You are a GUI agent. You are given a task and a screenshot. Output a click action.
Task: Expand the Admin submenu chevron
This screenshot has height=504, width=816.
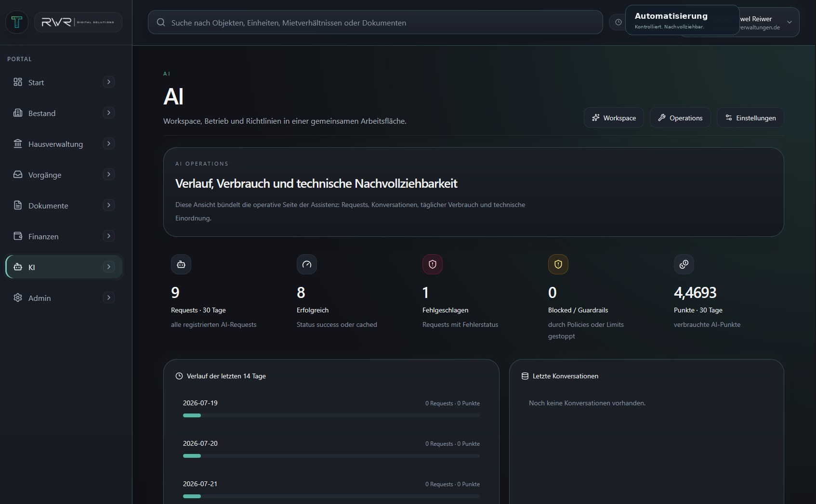(109, 297)
